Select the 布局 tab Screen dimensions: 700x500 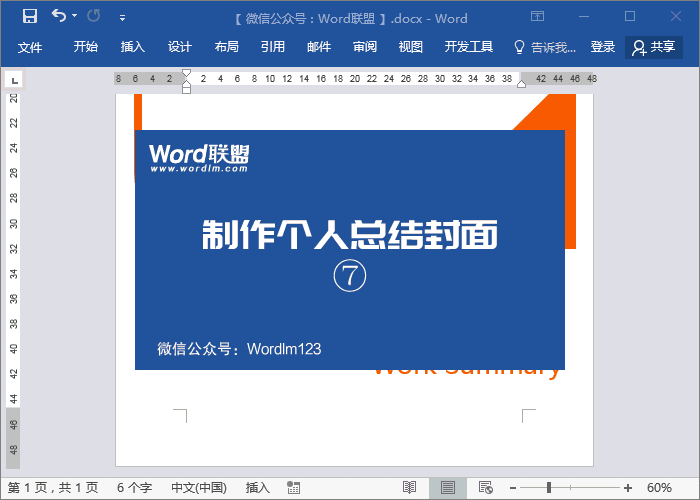(226, 47)
